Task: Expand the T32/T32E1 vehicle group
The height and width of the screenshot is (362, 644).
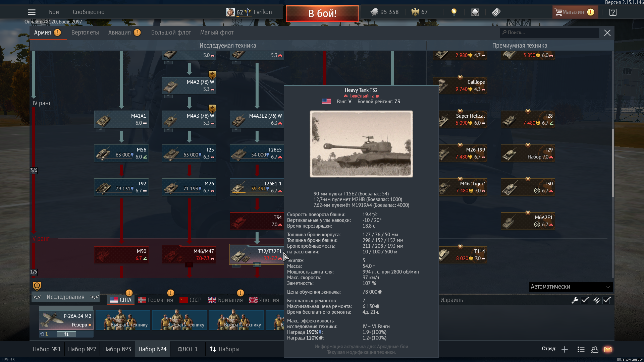Action: point(257,254)
